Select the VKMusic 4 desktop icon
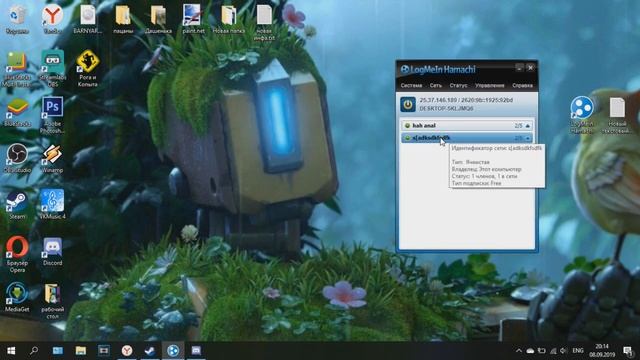The width and height of the screenshot is (640, 360). coord(52,204)
